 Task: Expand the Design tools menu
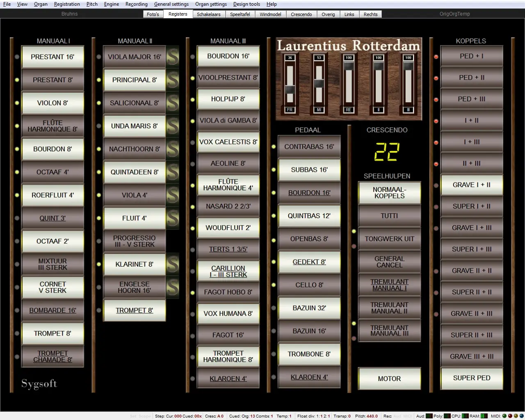(x=247, y=4)
